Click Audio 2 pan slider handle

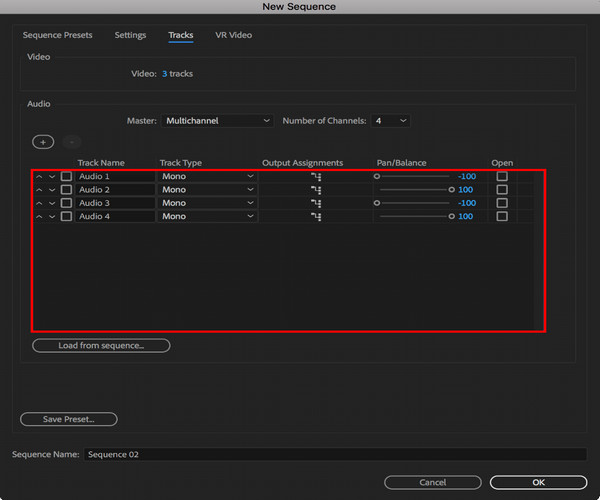452,190
